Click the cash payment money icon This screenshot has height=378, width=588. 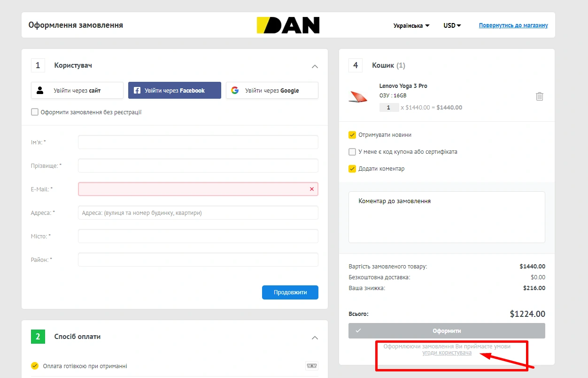click(311, 366)
